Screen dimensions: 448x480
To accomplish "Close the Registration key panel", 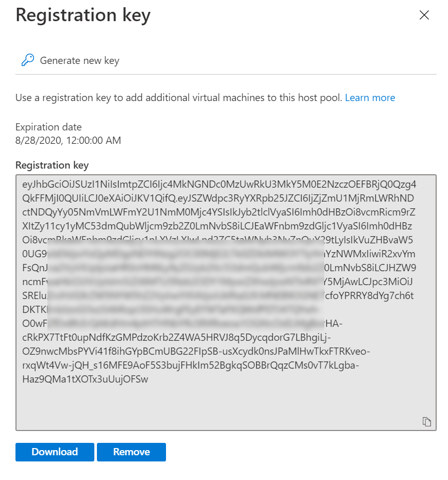I will pos(424,15).
